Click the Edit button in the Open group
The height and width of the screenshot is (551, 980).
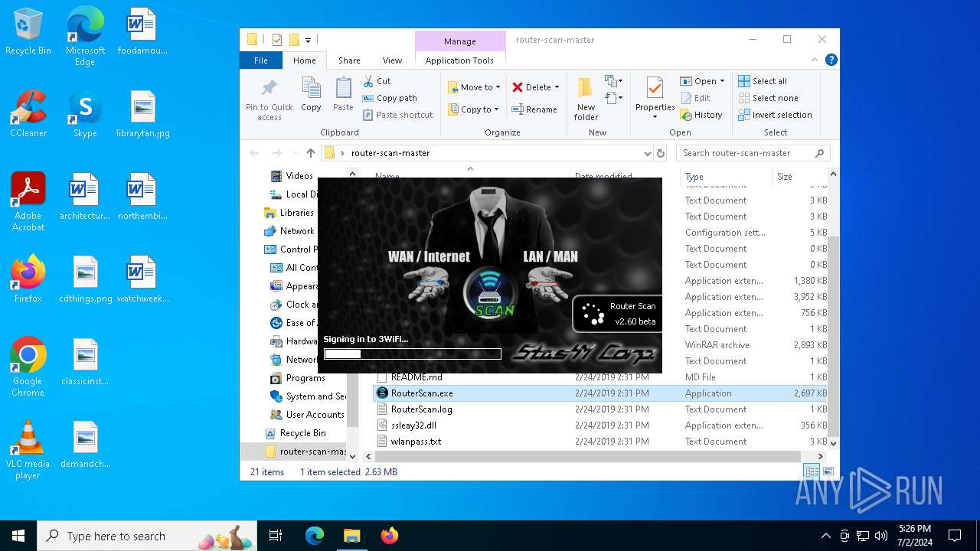click(x=695, y=98)
